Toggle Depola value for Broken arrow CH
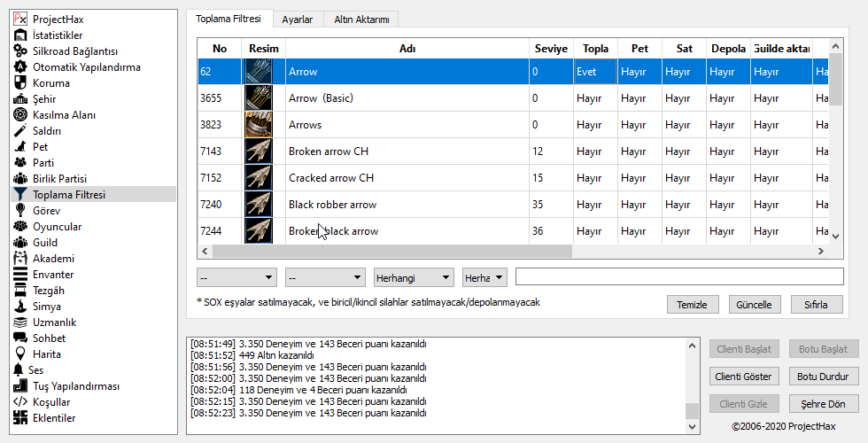This screenshot has width=868, height=443. (x=728, y=152)
